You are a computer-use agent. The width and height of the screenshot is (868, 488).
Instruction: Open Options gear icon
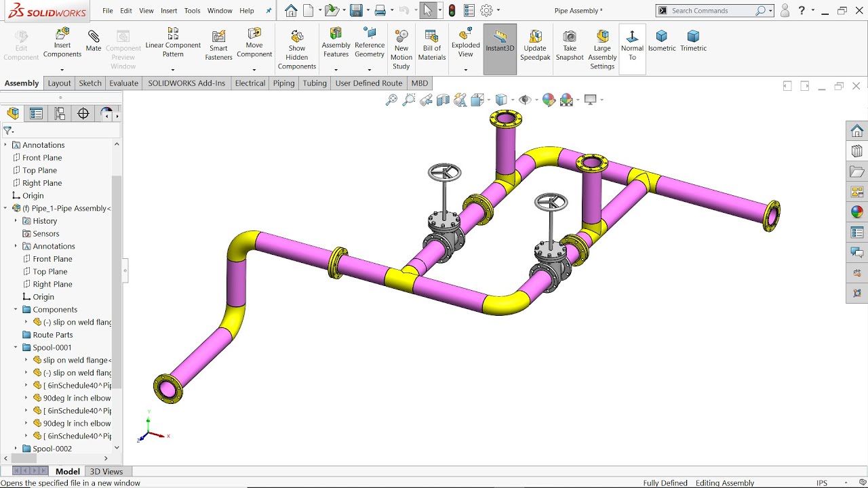486,10
